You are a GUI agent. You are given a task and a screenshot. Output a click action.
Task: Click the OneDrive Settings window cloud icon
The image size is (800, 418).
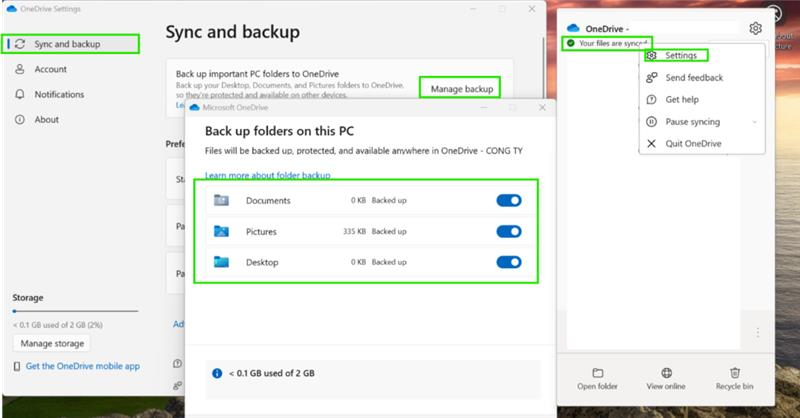11,9
